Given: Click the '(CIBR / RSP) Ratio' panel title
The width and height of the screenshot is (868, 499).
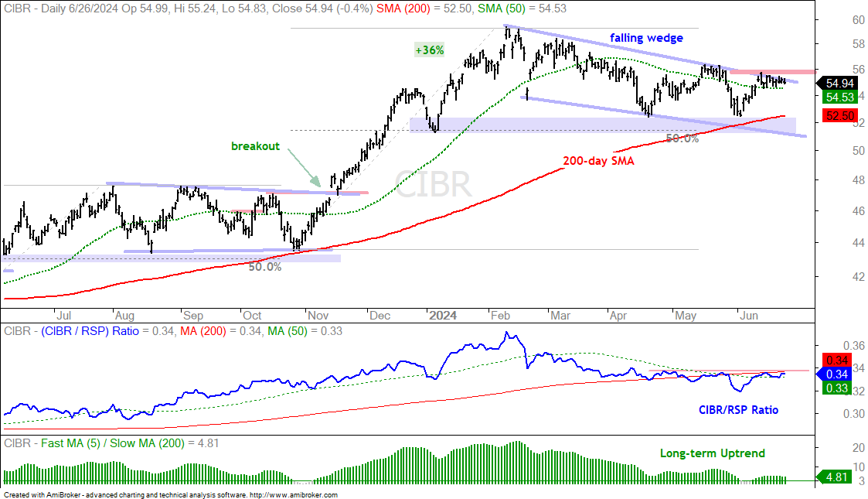Looking at the screenshot, I should click(90, 331).
